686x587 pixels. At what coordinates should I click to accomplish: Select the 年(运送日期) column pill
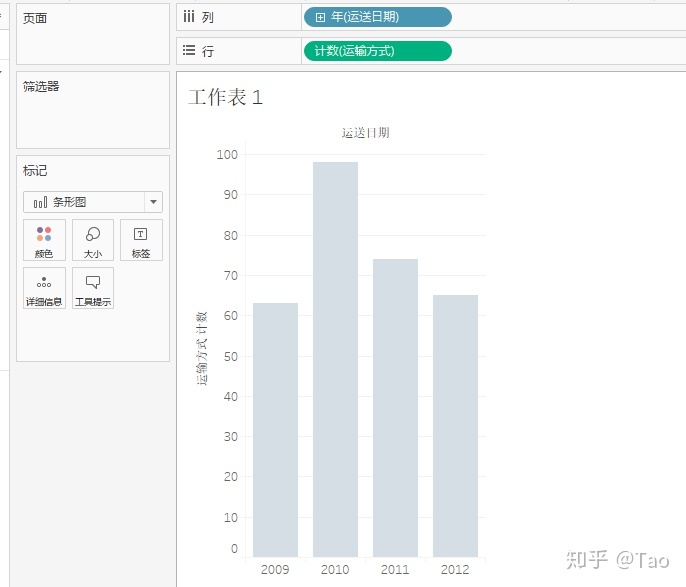(378, 17)
